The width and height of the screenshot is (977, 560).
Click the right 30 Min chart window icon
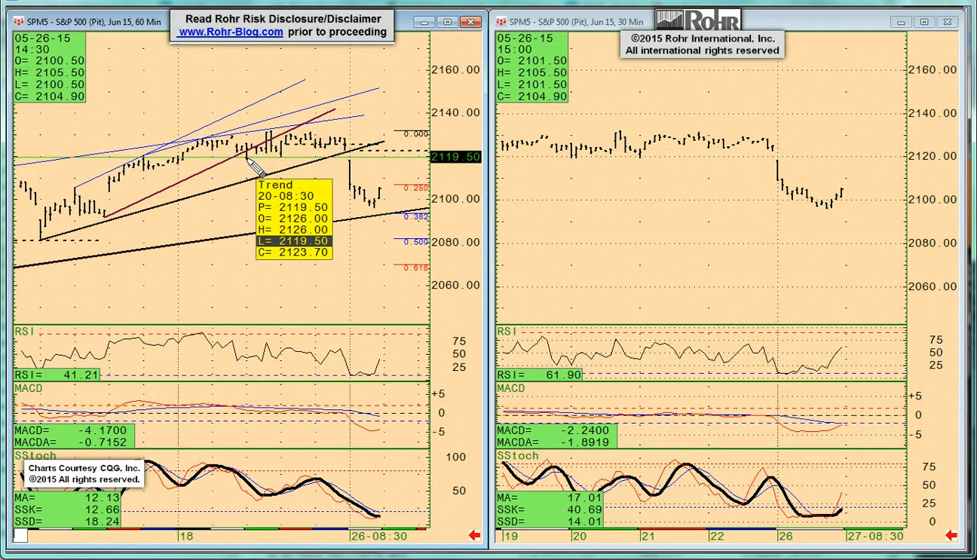point(501,22)
